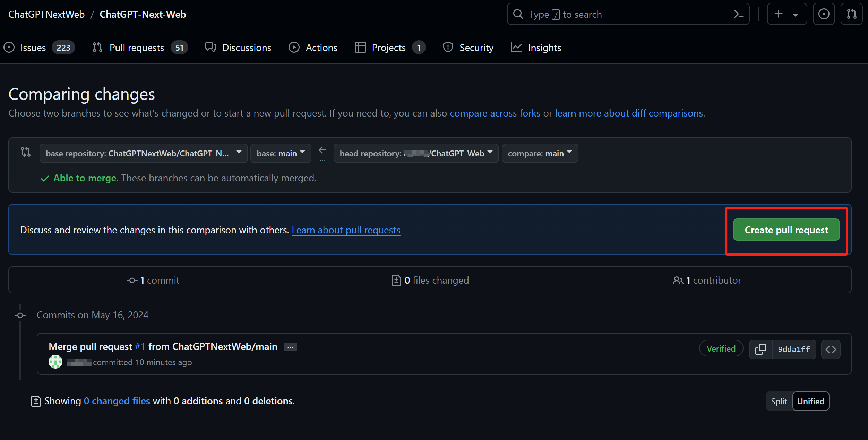This screenshot has height=440, width=868.
Task: Open the Pull requests tab
Action: (x=140, y=48)
